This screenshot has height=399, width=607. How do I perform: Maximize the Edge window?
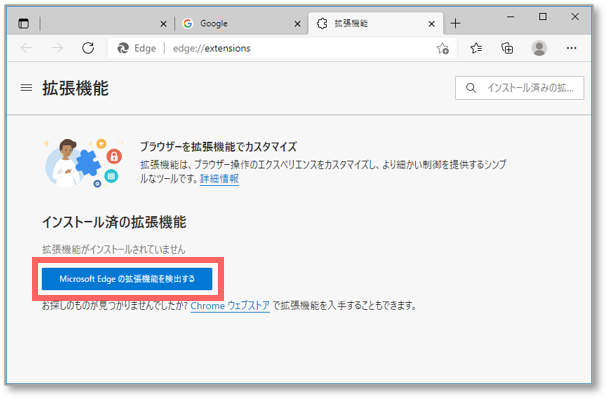pos(543,17)
